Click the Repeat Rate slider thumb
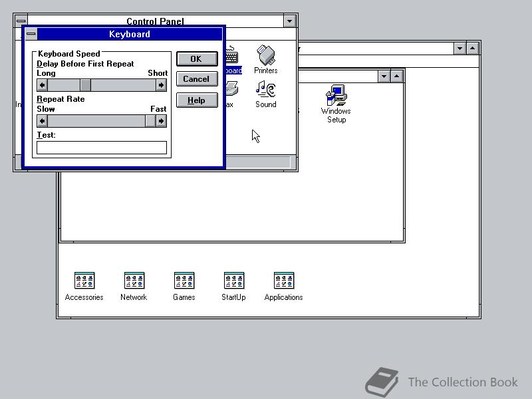This screenshot has height=399, width=532. coord(150,121)
